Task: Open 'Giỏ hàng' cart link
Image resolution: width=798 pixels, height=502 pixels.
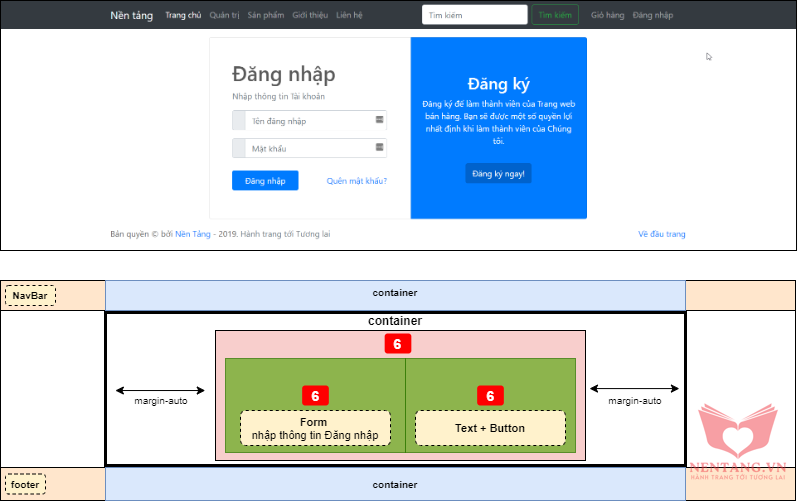Action: (x=607, y=15)
